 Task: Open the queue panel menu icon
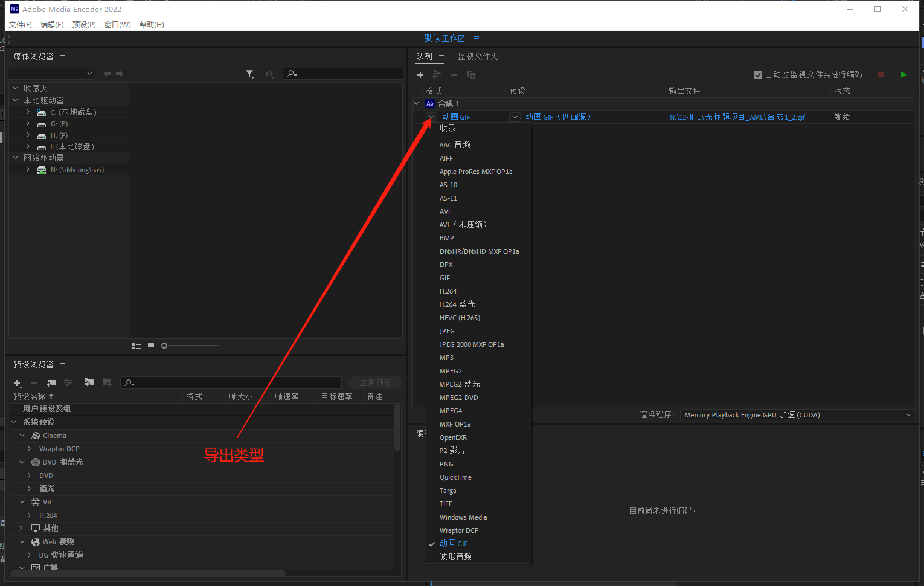(441, 57)
